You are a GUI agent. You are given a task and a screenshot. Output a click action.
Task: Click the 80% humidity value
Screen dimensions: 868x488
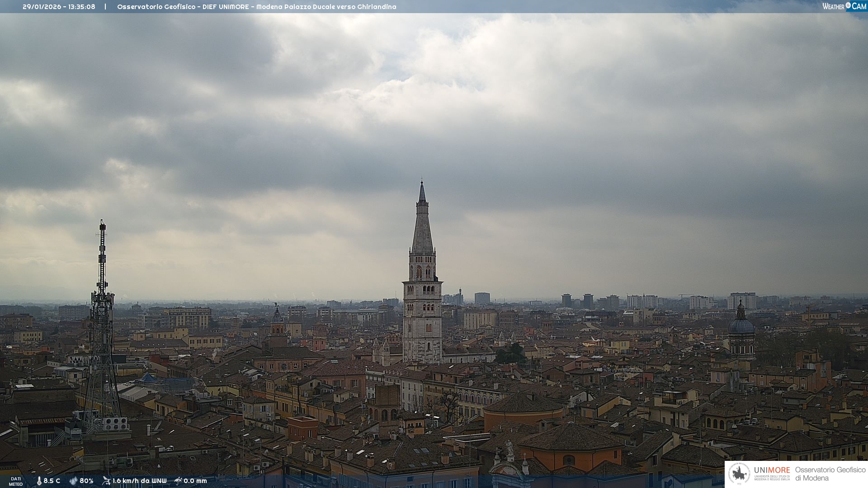(86, 481)
